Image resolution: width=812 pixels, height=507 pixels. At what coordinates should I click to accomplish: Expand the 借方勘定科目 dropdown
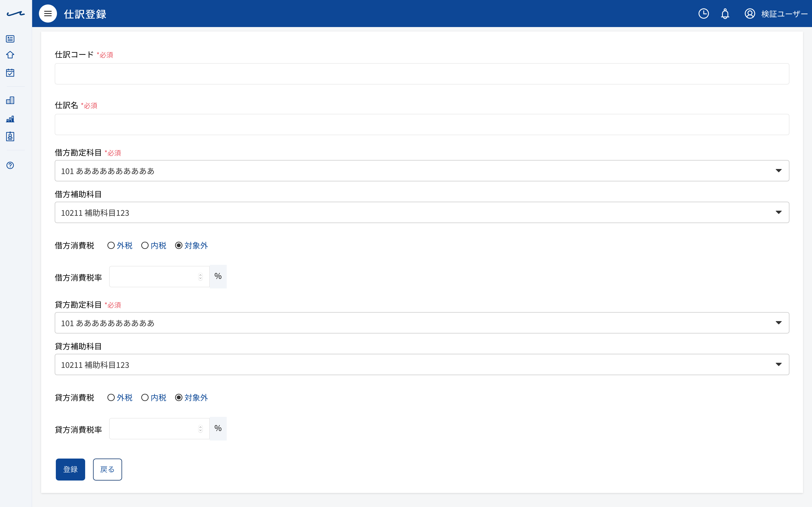tap(422, 171)
